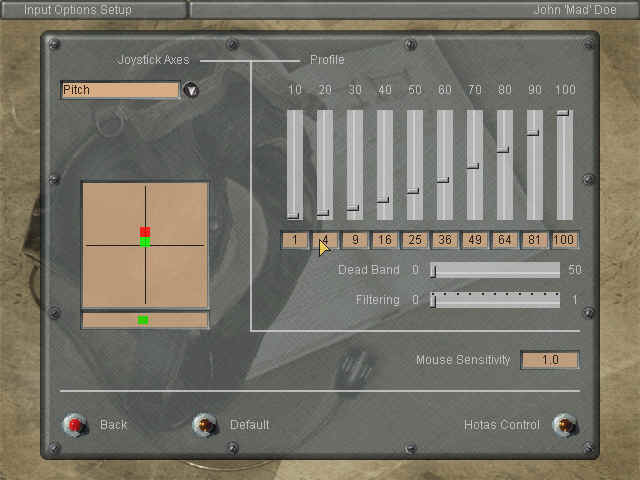Click the profile slider under column 50
Screen dimensions: 640x480
(414, 165)
